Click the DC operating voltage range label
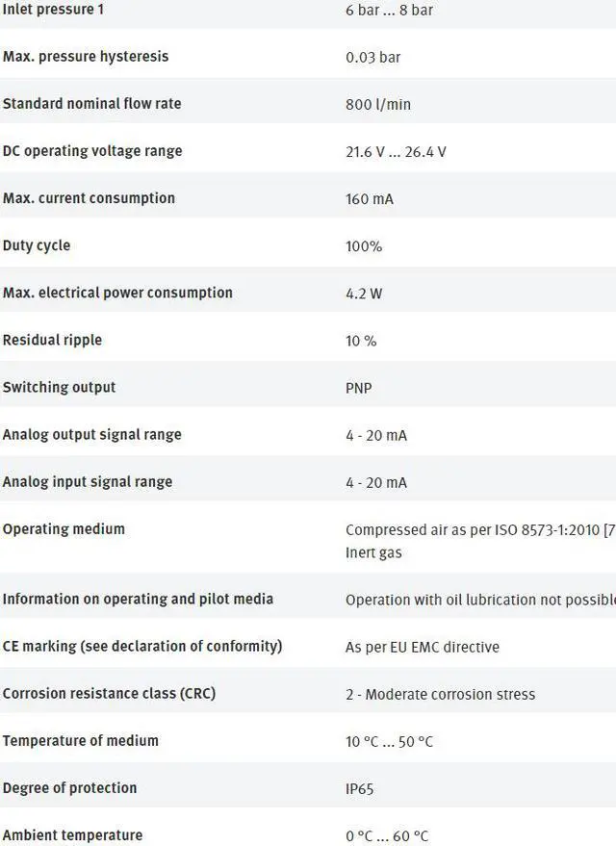 [92, 151]
